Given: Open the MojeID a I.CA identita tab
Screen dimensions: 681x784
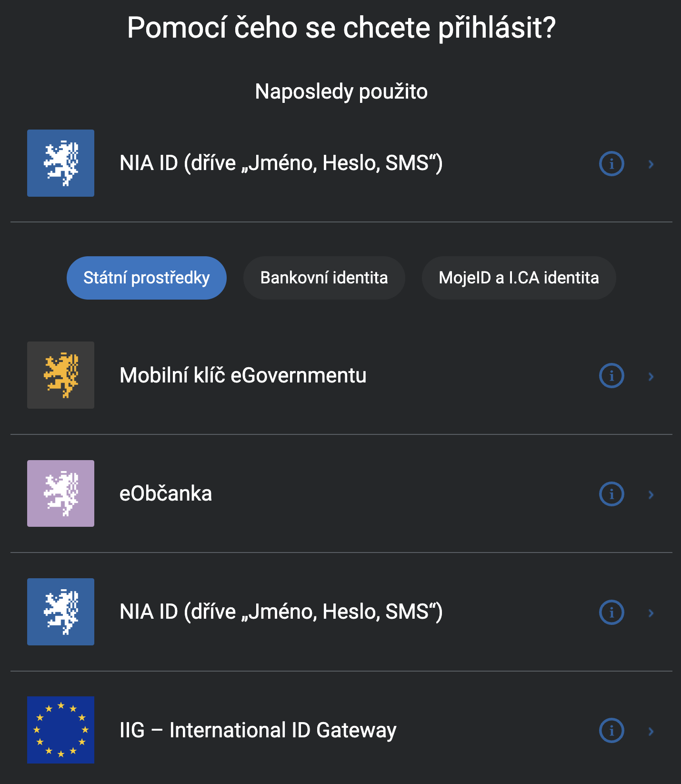Looking at the screenshot, I should pyautogui.click(x=519, y=278).
